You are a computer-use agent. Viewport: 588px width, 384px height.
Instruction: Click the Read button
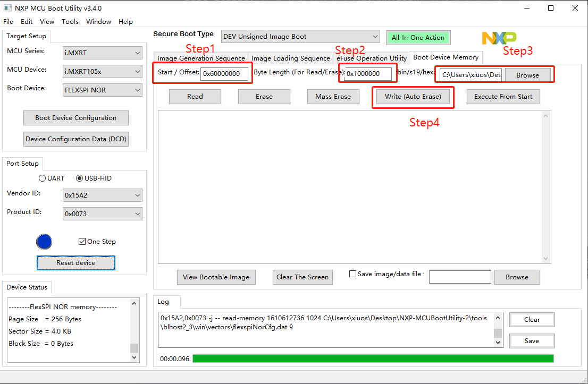click(195, 97)
